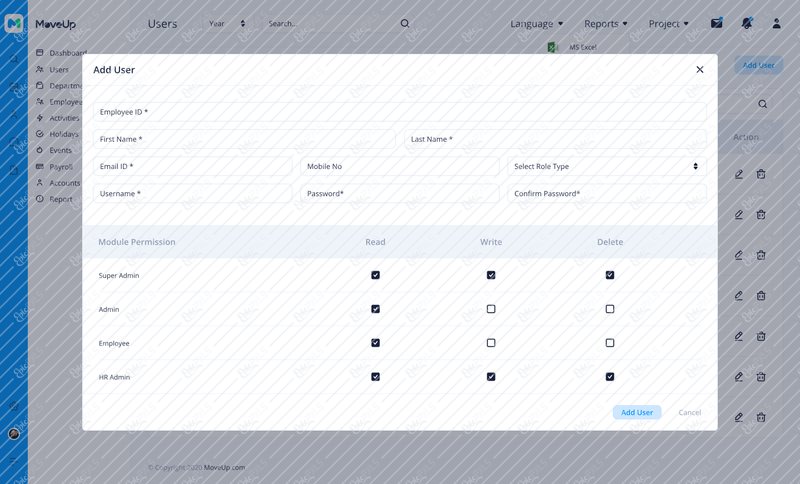Click the 'HR Admin' row label
The height and width of the screenshot is (484, 800).
coord(114,377)
